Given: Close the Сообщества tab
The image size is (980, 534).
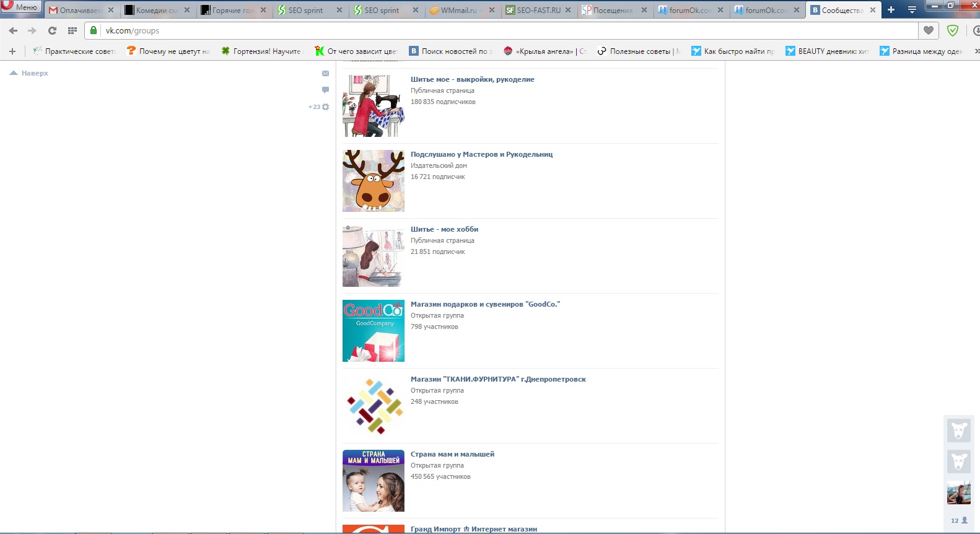Looking at the screenshot, I should pyautogui.click(x=873, y=10).
